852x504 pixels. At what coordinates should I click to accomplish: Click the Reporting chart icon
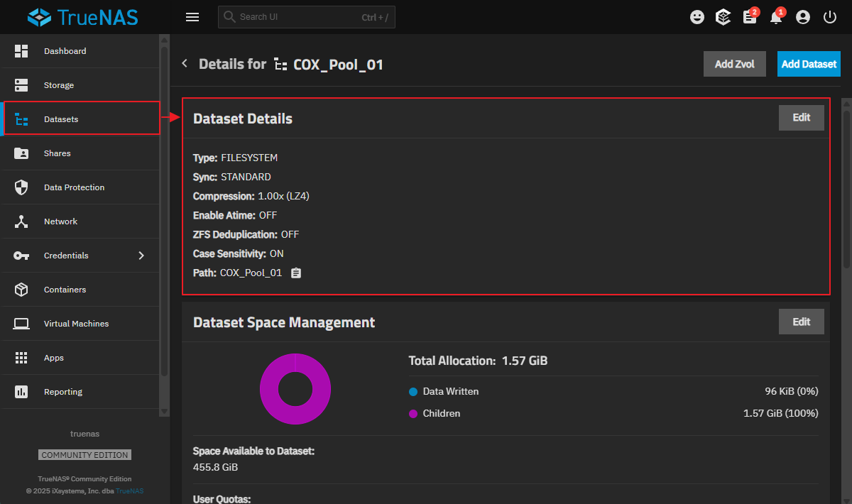point(21,392)
